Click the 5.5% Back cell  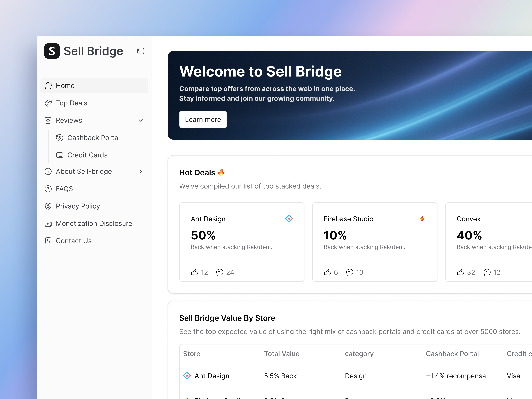point(280,376)
